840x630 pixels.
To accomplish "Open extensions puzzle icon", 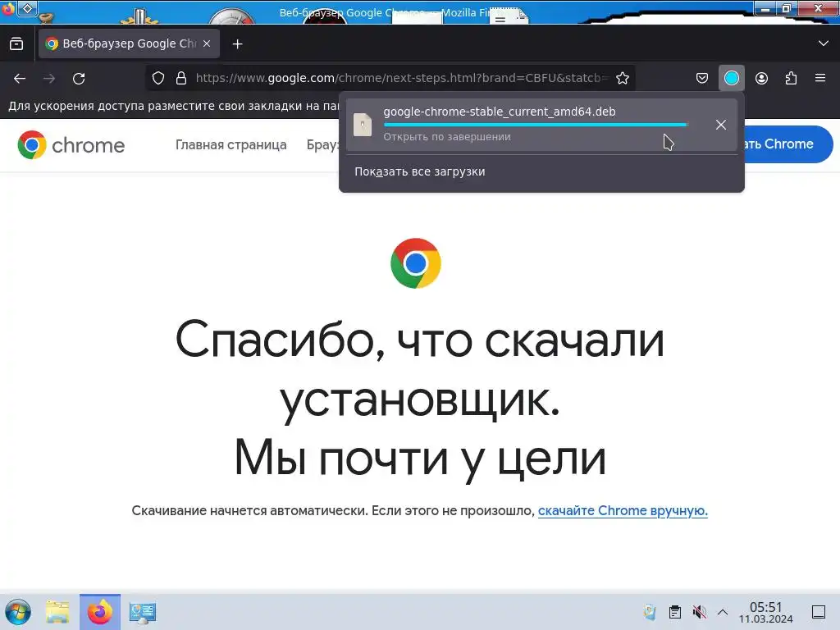I will tap(791, 78).
